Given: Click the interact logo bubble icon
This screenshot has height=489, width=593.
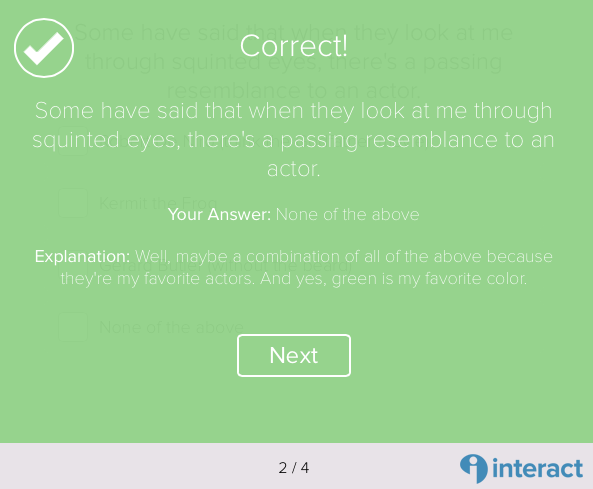Looking at the screenshot, I should pyautogui.click(x=473, y=468).
